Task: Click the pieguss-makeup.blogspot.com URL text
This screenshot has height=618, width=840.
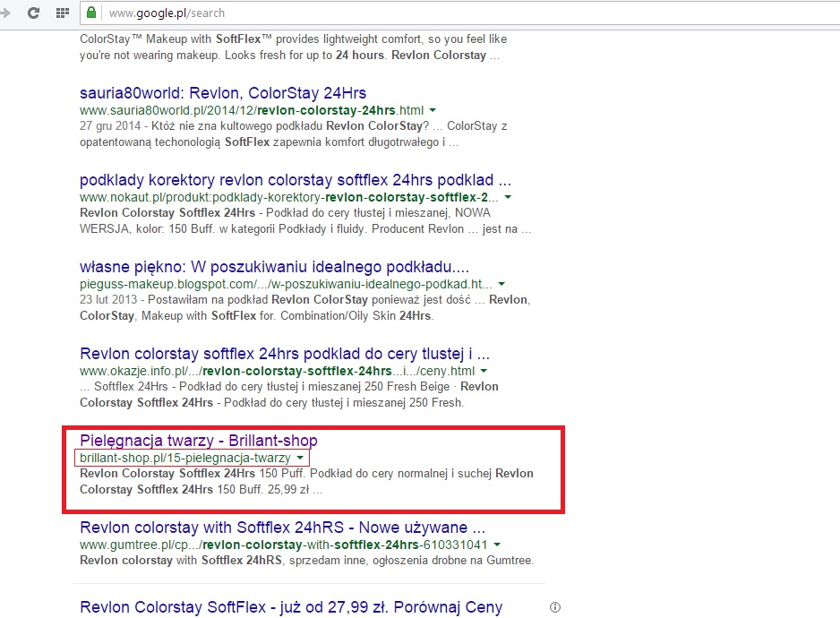Action: tap(286, 284)
